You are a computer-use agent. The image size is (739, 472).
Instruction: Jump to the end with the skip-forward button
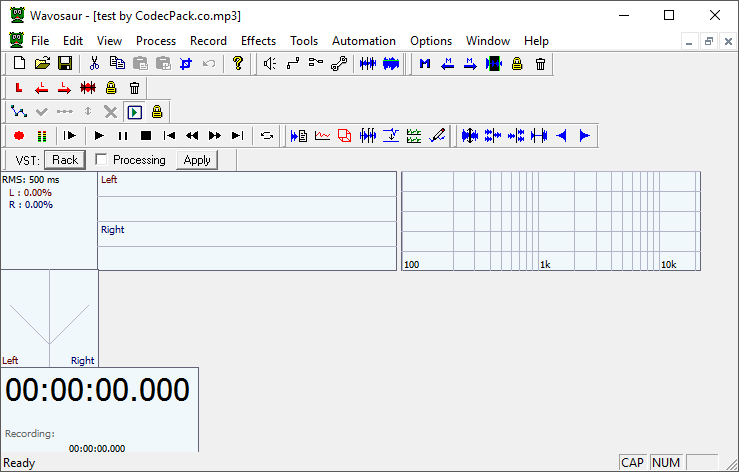238,136
